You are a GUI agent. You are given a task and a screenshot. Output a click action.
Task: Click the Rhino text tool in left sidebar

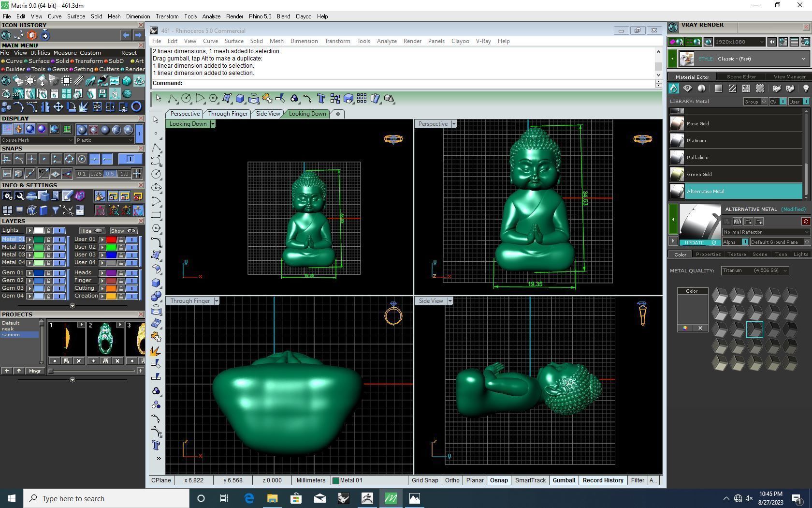coord(156,445)
